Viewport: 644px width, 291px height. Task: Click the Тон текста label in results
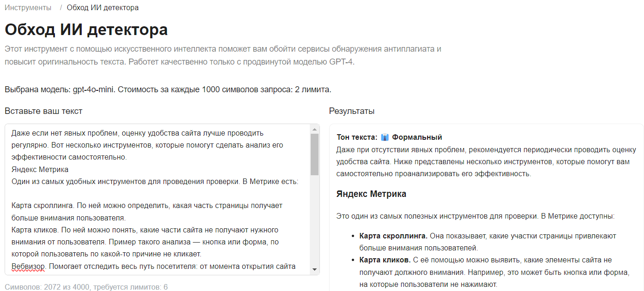357,137
